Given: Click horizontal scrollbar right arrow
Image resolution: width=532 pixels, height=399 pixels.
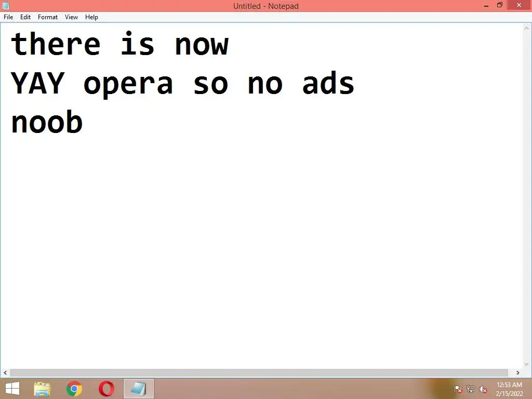Looking at the screenshot, I should pos(518,373).
